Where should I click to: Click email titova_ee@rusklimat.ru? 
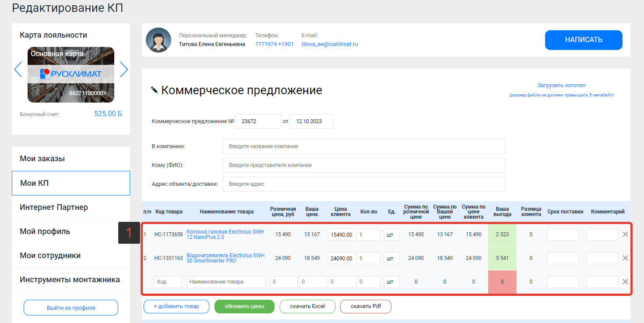point(330,44)
